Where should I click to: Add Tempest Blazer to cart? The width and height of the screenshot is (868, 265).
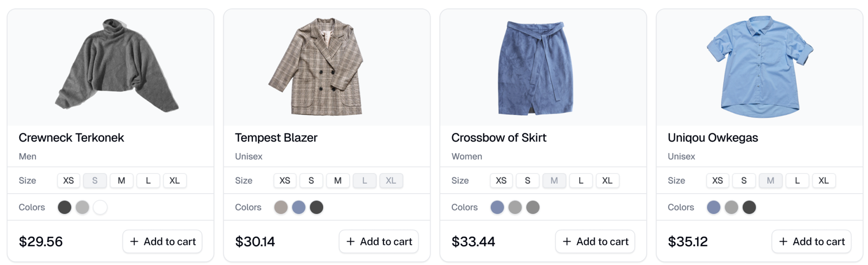tap(379, 242)
